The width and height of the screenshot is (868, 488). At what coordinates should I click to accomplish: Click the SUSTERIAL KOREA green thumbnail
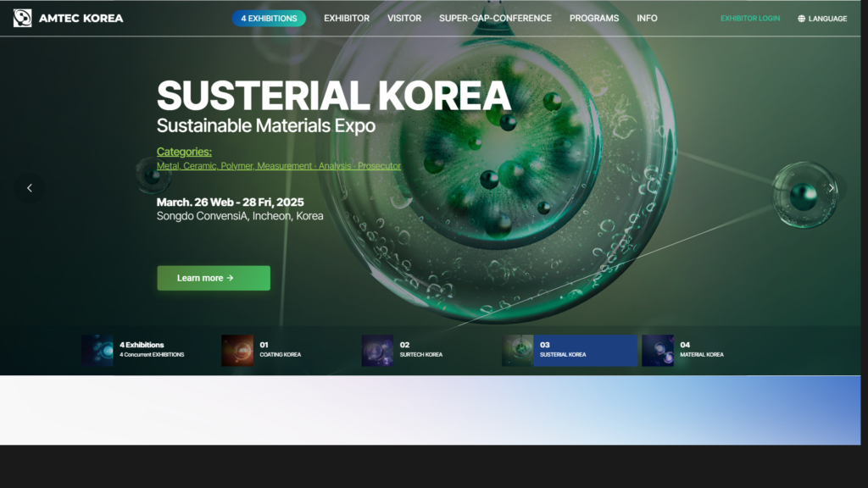click(x=518, y=350)
